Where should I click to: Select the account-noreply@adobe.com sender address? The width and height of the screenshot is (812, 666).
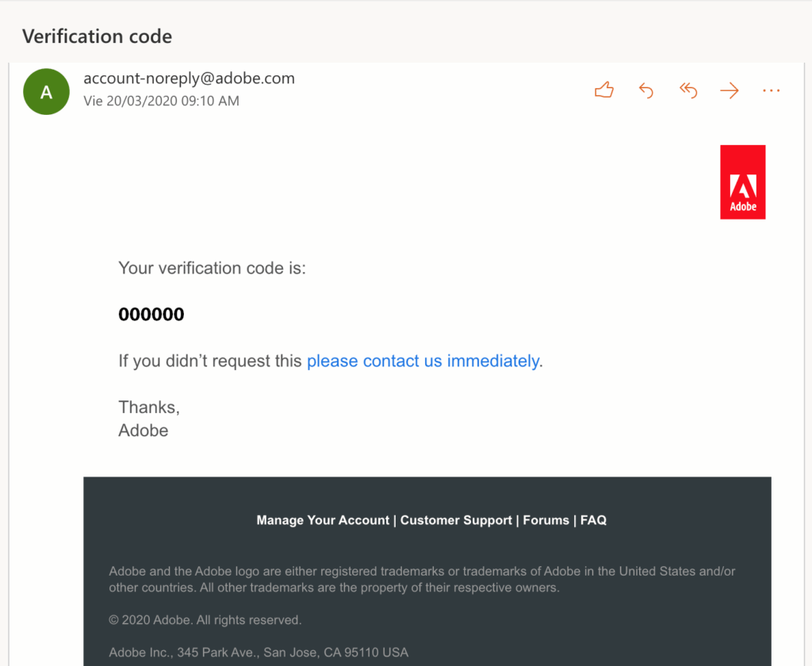point(189,78)
